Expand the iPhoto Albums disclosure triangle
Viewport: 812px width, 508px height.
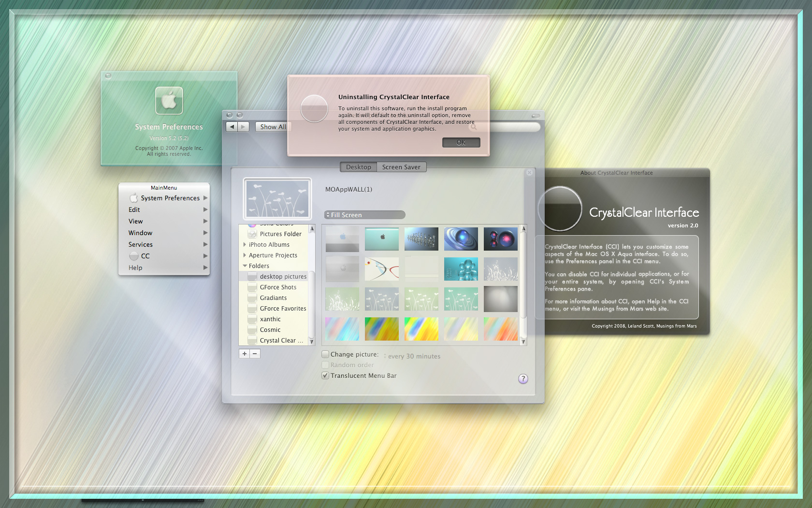click(x=245, y=245)
